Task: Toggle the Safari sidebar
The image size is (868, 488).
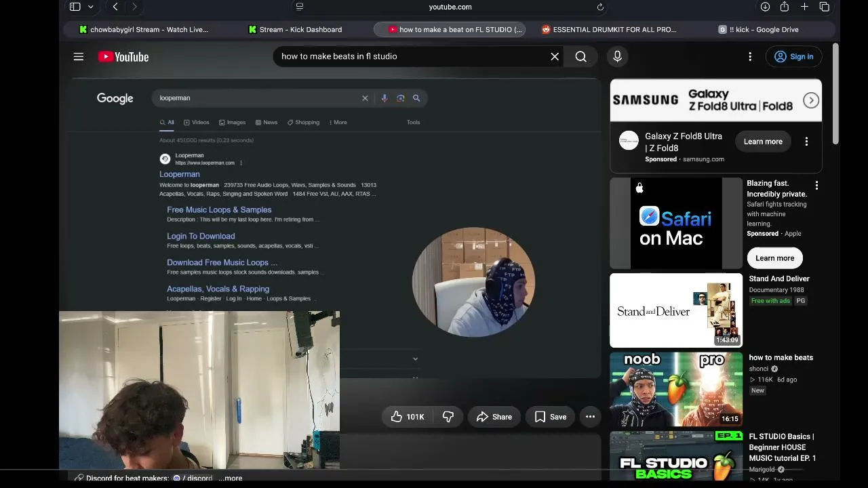Action: (75, 7)
